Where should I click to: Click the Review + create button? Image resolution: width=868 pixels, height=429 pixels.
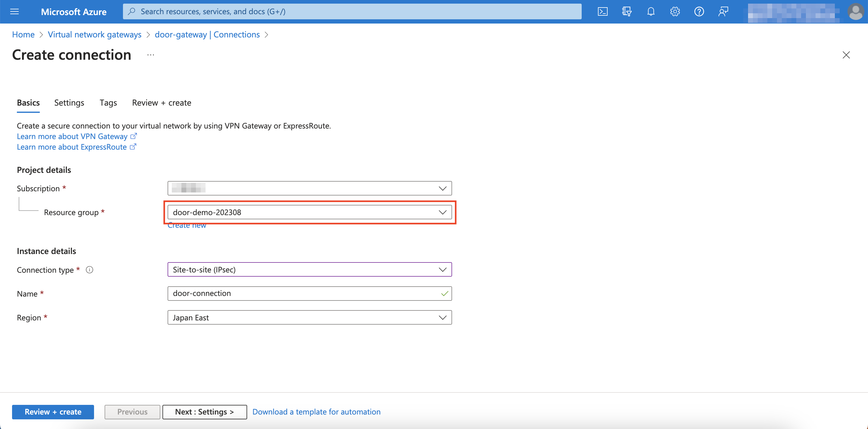click(53, 412)
